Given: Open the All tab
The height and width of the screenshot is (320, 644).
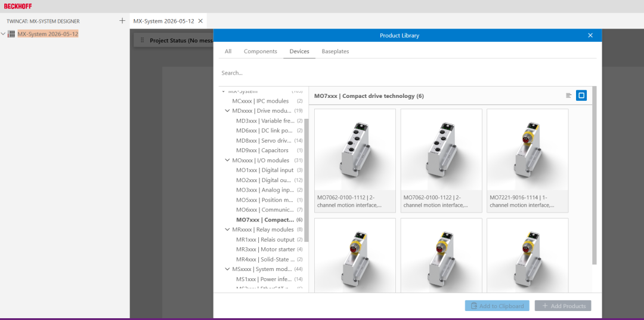Looking at the screenshot, I should [228, 51].
